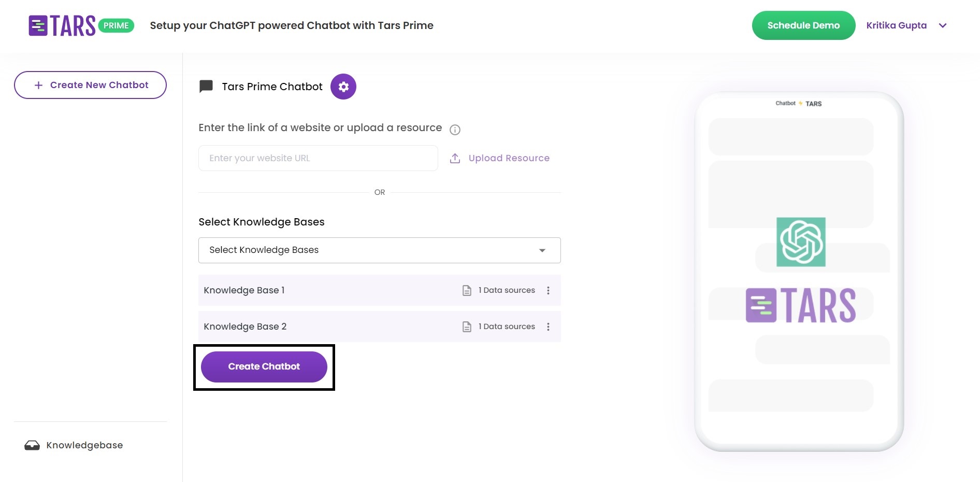Open Knowledgebase from the sidebar
Viewport: 980px width, 482px height.
click(84, 445)
